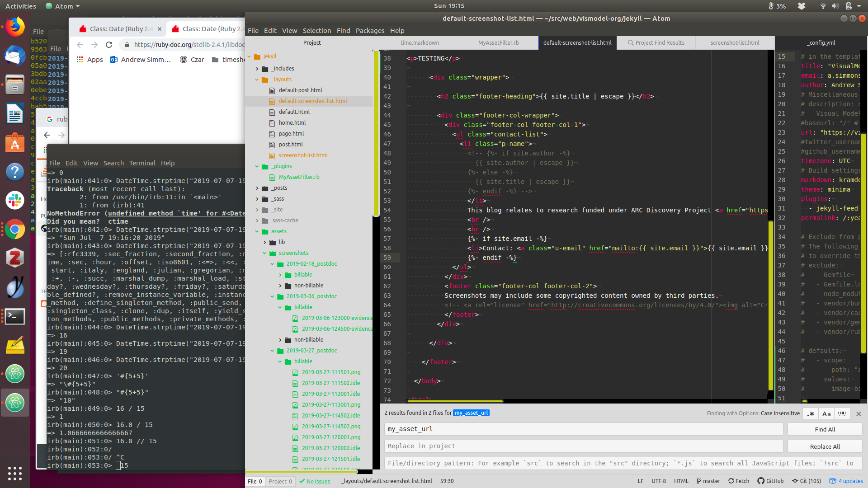Reload the ruby-doc.org browser page

pyautogui.click(x=109, y=45)
